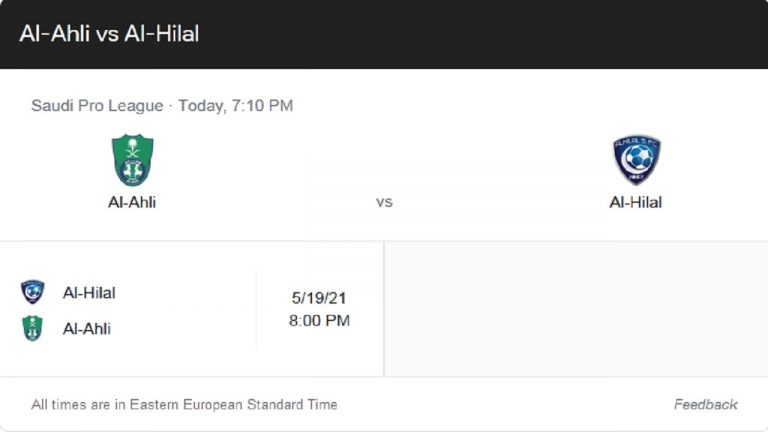768x432 pixels.
Task: Open the Al-Ahli team name under crest
Action: click(x=132, y=202)
